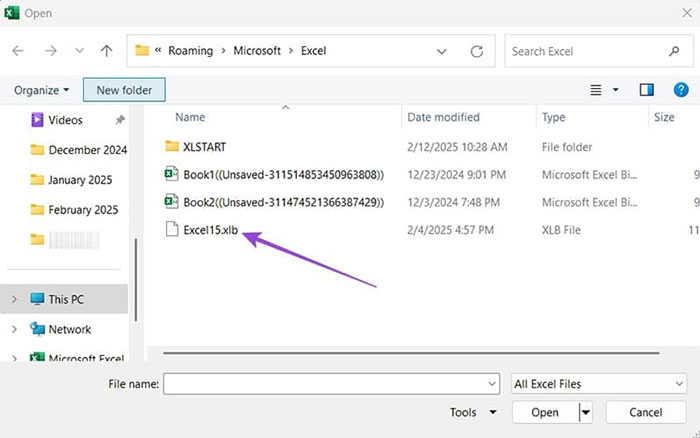This screenshot has height=438, width=700.
Task: Open the Tools dropdown menu
Action: [x=472, y=412]
